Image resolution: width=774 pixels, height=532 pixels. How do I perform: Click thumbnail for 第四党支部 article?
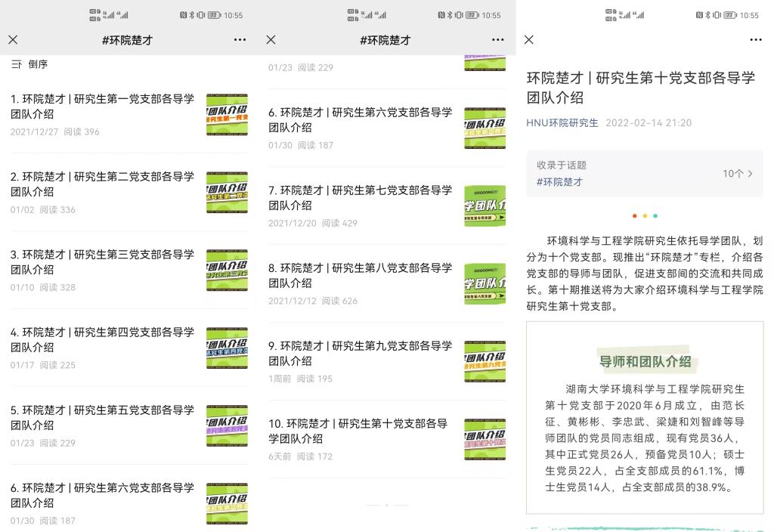227,348
